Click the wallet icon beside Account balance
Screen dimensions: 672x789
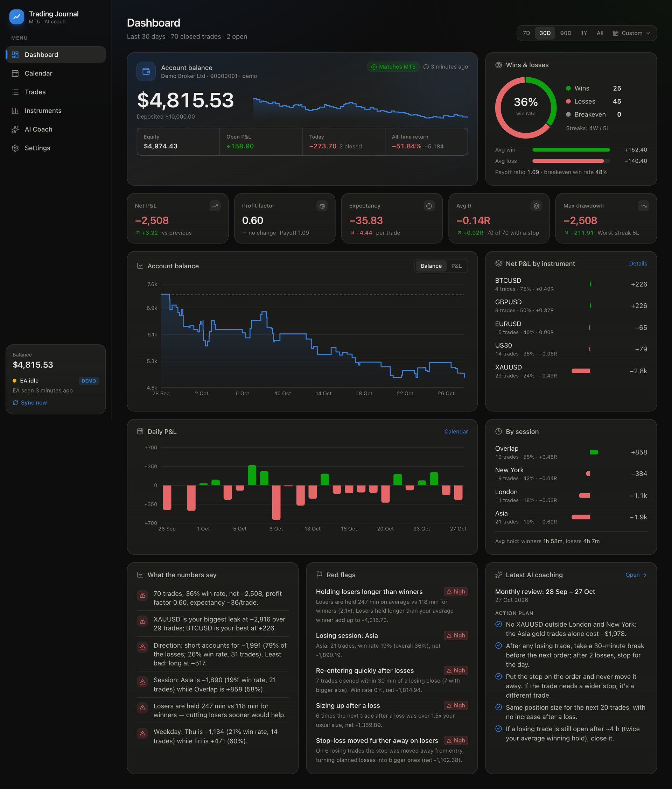146,71
